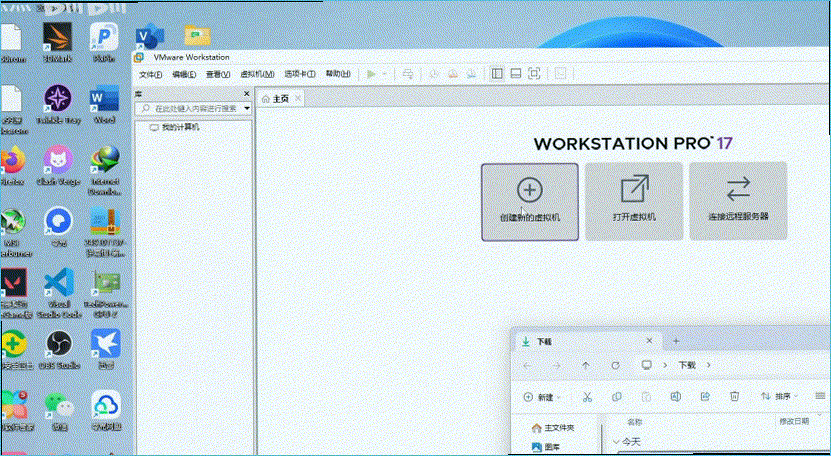Click the computer icon in the Explorer address bar

(647, 365)
